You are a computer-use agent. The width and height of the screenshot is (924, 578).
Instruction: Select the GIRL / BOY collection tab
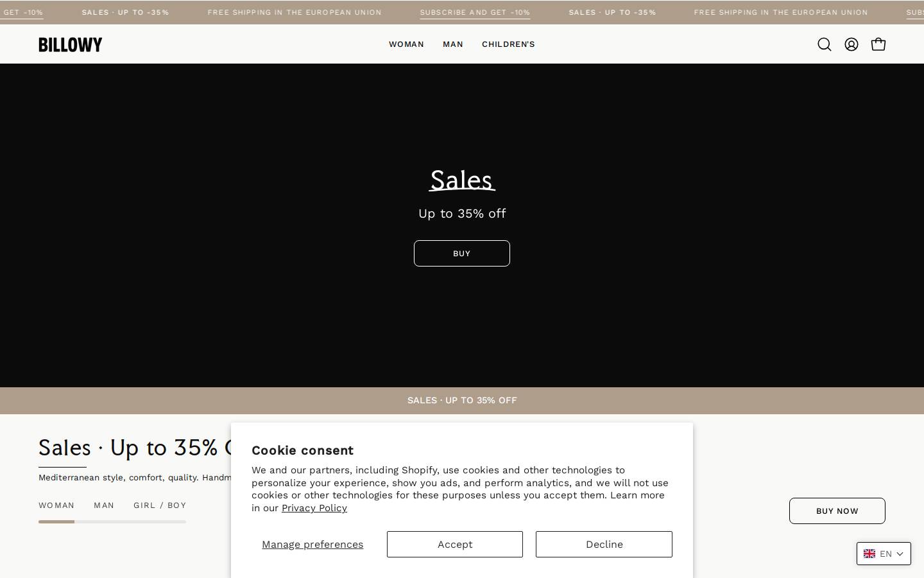click(x=160, y=505)
